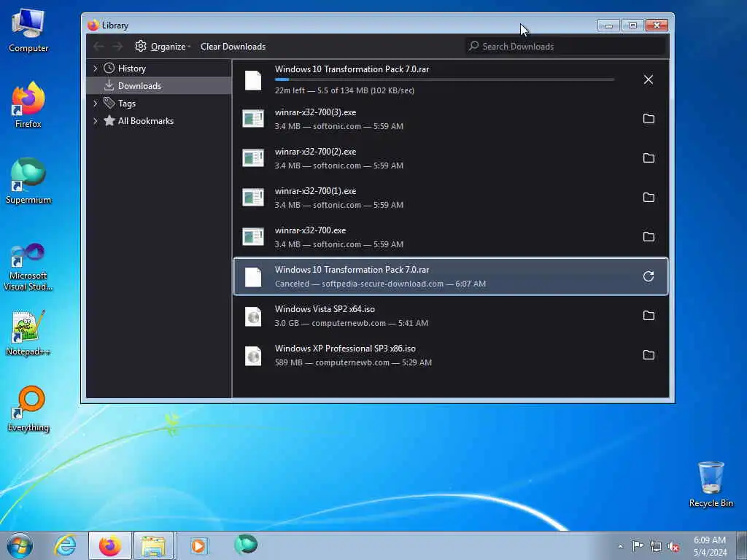Select History in the Library sidebar
The image size is (747, 560).
pyautogui.click(x=132, y=69)
